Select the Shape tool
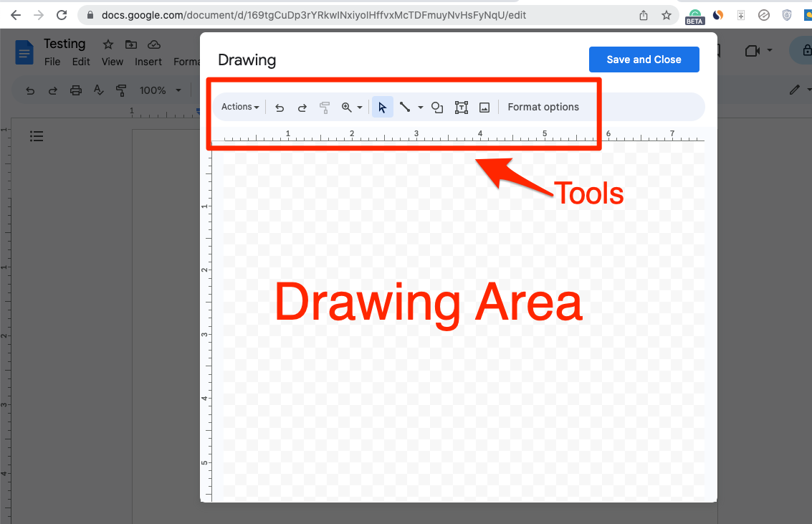 (x=437, y=107)
